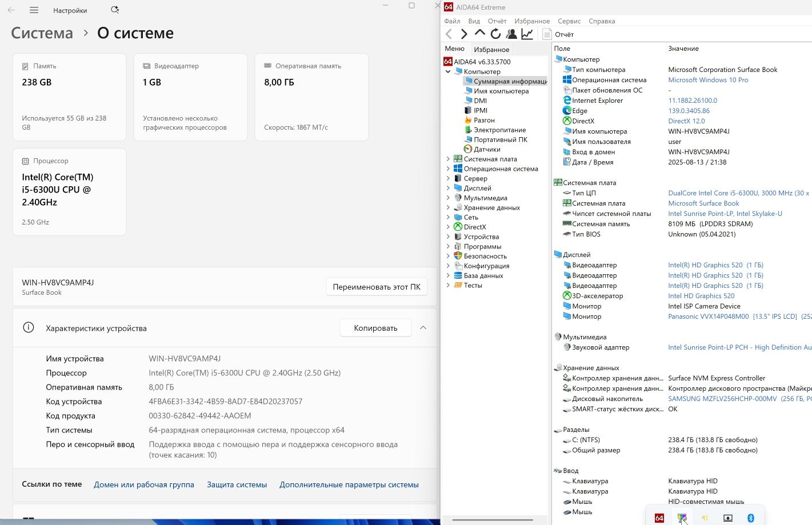
Task: Open Дополнительные параметры системы link
Action: coord(349,484)
